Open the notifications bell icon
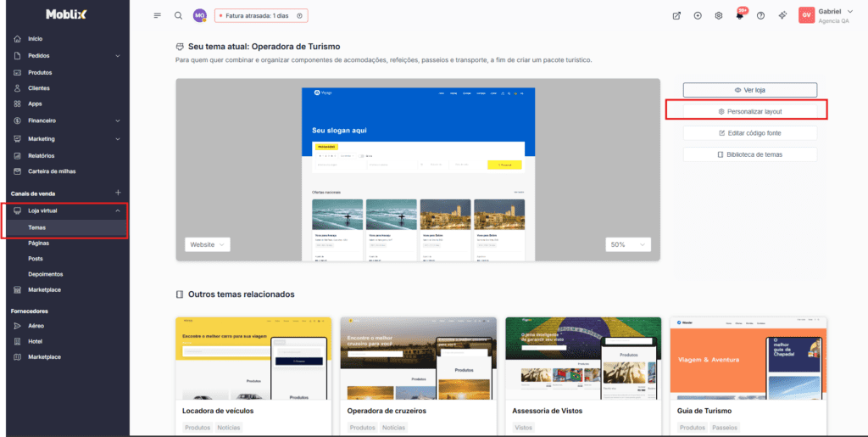This screenshot has width=868, height=437. [x=739, y=15]
